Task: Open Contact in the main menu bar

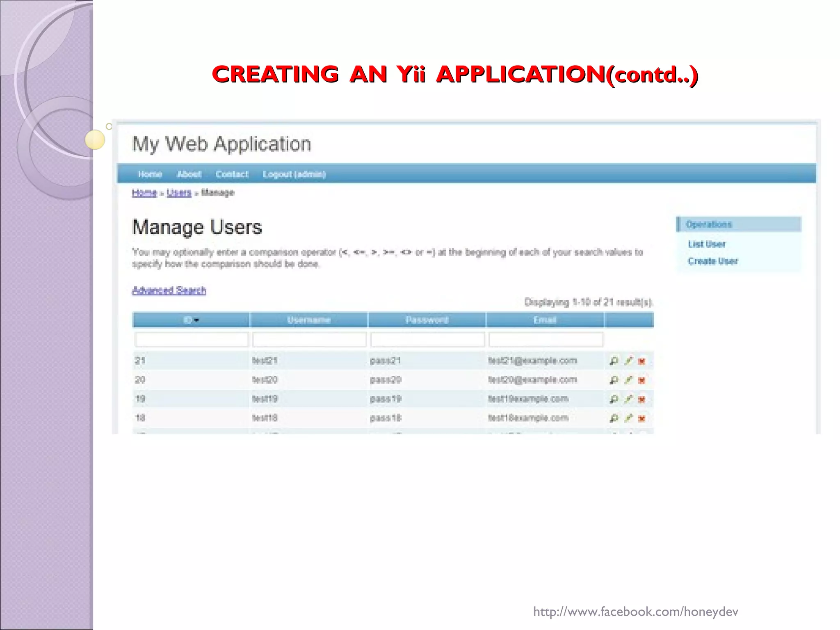Action: (x=232, y=174)
